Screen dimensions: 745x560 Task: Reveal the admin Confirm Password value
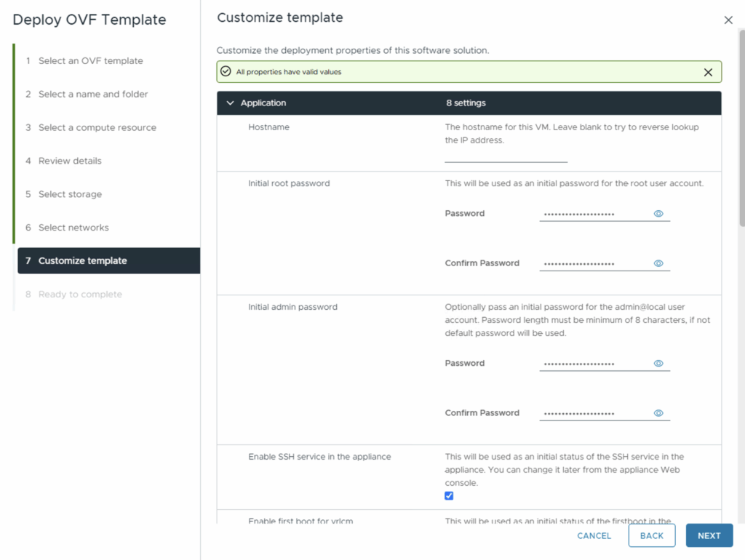[658, 413]
